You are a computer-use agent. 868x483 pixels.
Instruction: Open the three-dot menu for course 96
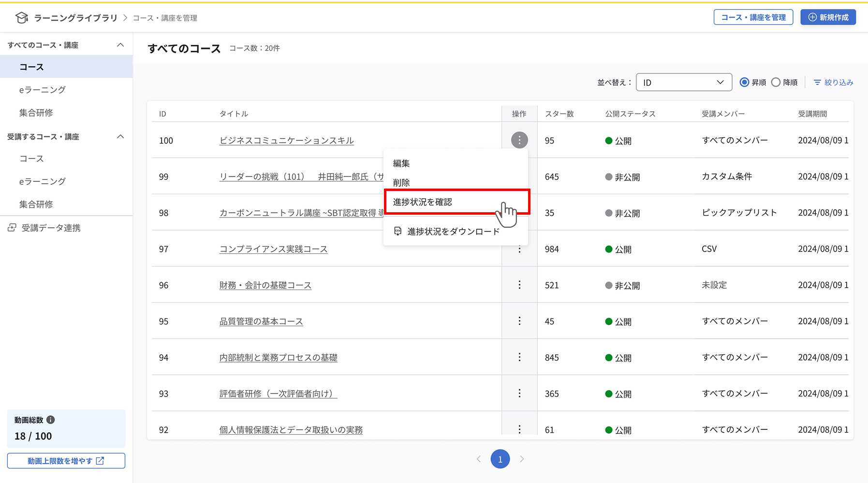coord(519,285)
